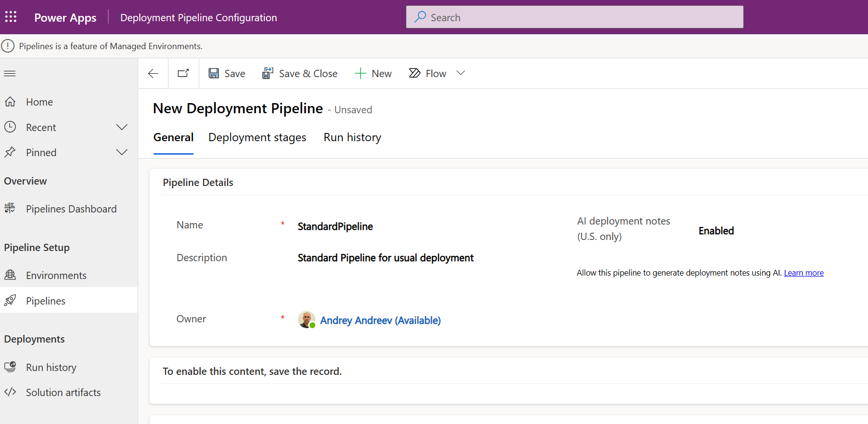This screenshot has width=868, height=424.
Task: Click the Save & Close icon
Action: pyautogui.click(x=268, y=73)
